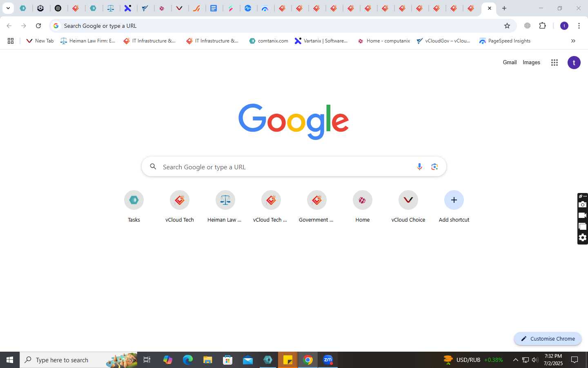Switch to the scales of justice tab
The height and width of the screenshot is (368, 588).
pos(111,8)
